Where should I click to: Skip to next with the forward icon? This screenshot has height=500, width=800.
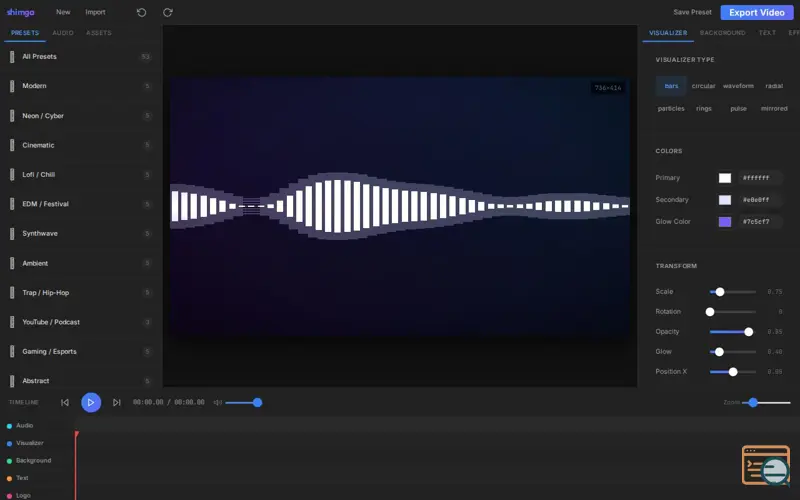[117, 403]
